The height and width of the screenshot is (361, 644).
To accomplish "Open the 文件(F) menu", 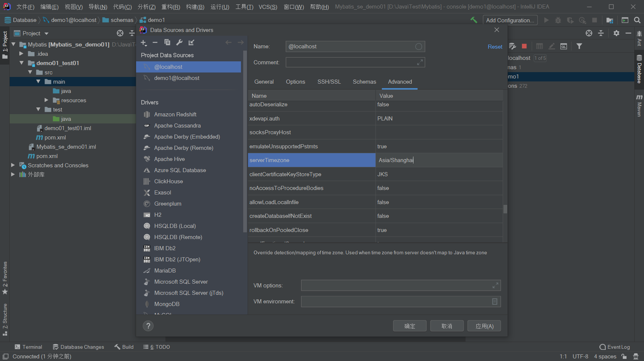I will click(x=25, y=7).
